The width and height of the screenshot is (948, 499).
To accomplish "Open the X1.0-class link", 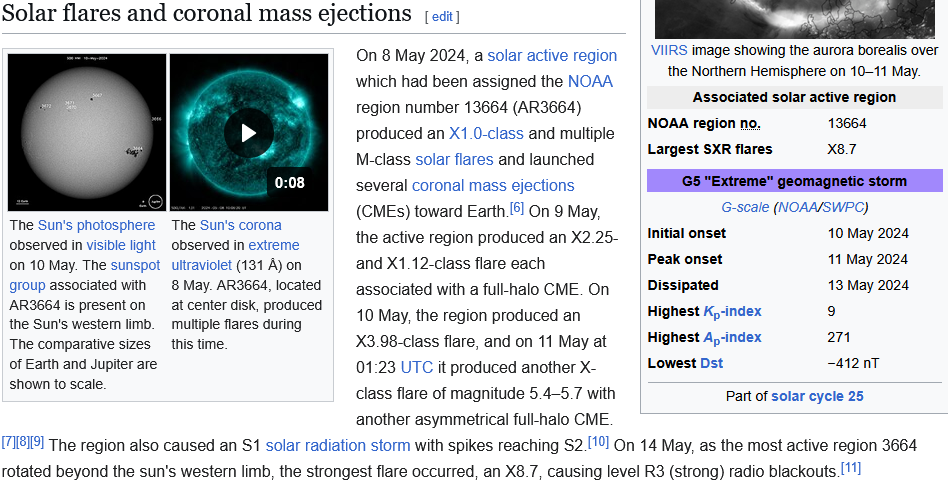I will 486,134.
